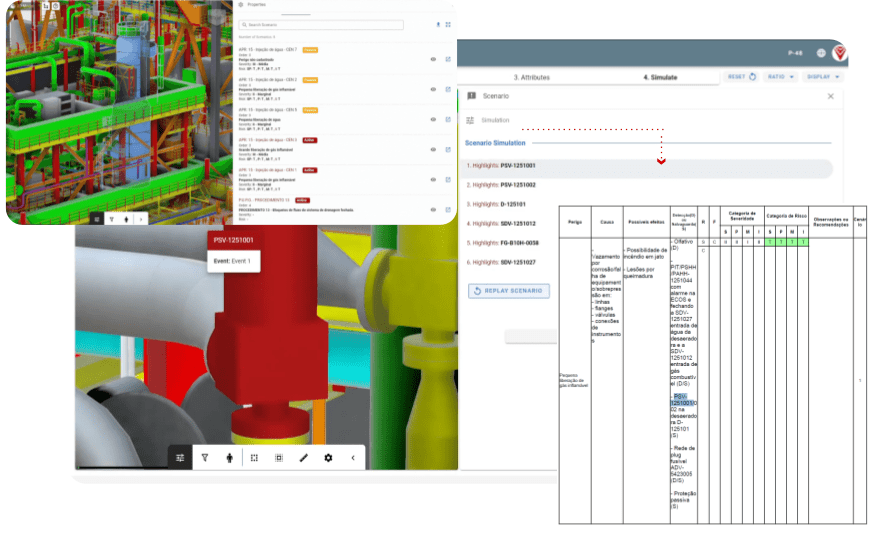Open CEN 1 scenario via launch icon
This screenshot has width=880, height=539.
click(x=448, y=180)
